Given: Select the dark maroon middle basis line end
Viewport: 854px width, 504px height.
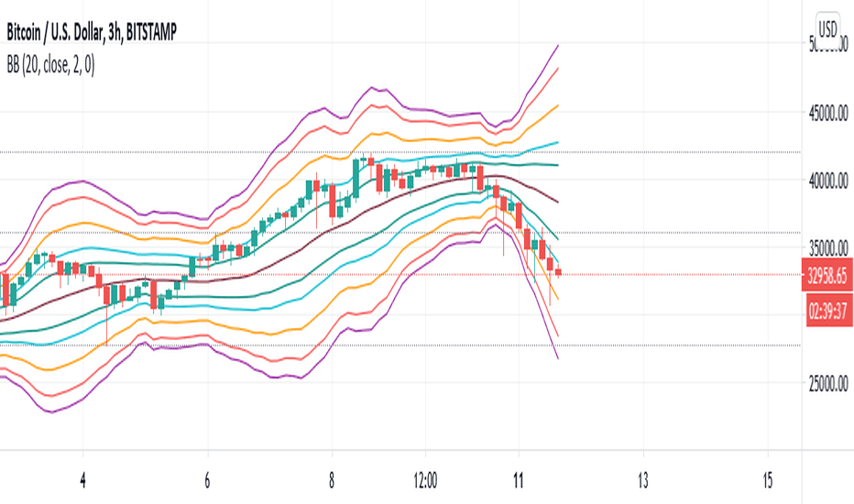Looking at the screenshot, I should [x=558, y=202].
